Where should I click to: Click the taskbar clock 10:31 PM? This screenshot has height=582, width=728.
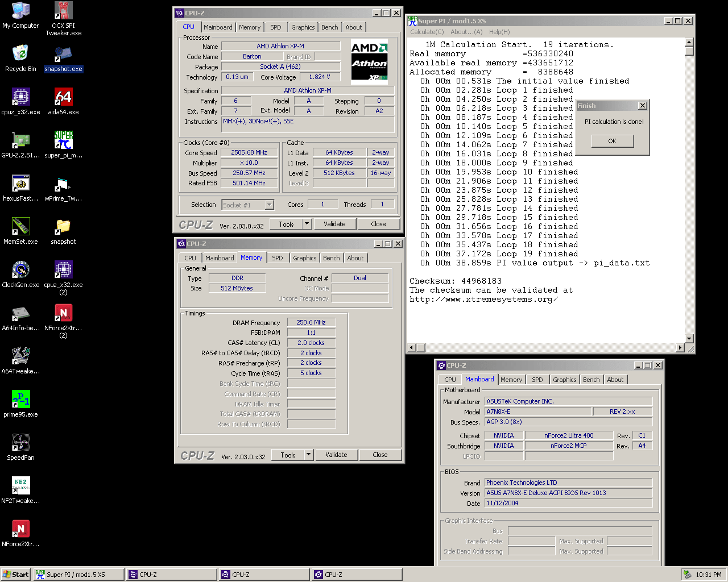click(709, 575)
